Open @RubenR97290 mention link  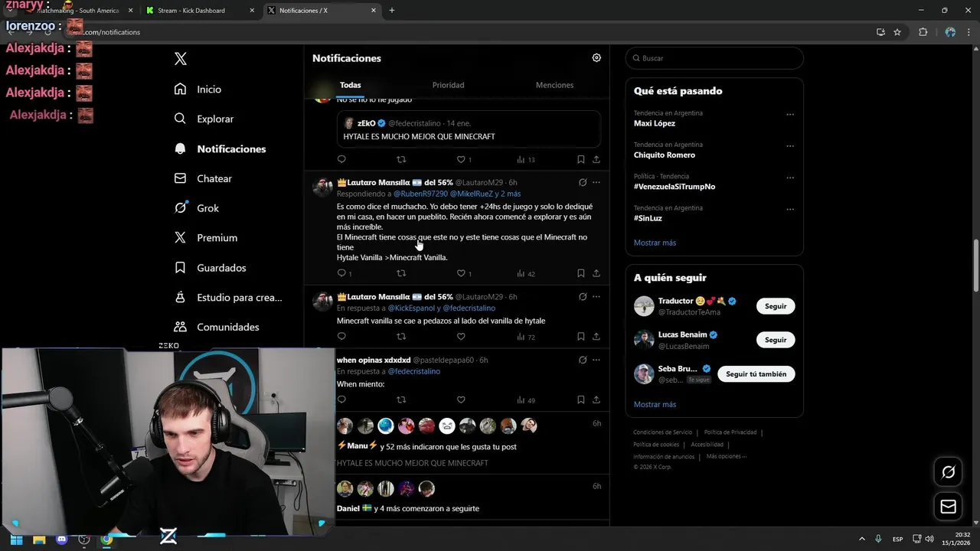[x=420, y=194]
